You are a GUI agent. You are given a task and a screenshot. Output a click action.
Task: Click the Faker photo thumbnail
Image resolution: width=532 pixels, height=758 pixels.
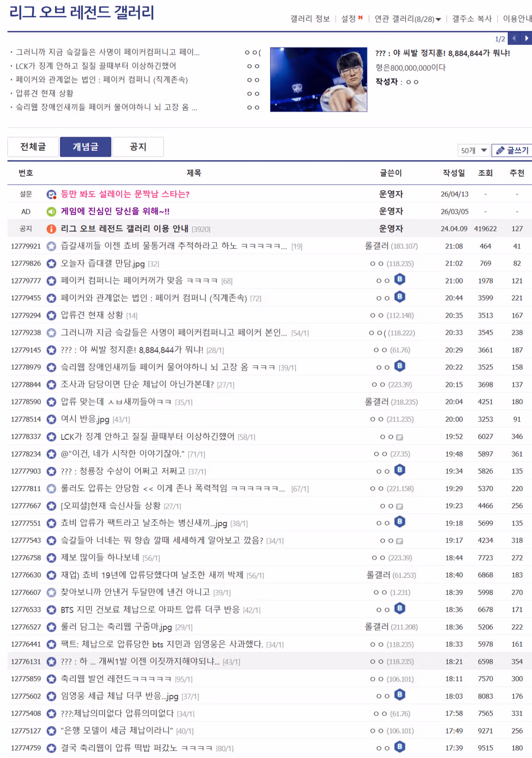[318, 79]
